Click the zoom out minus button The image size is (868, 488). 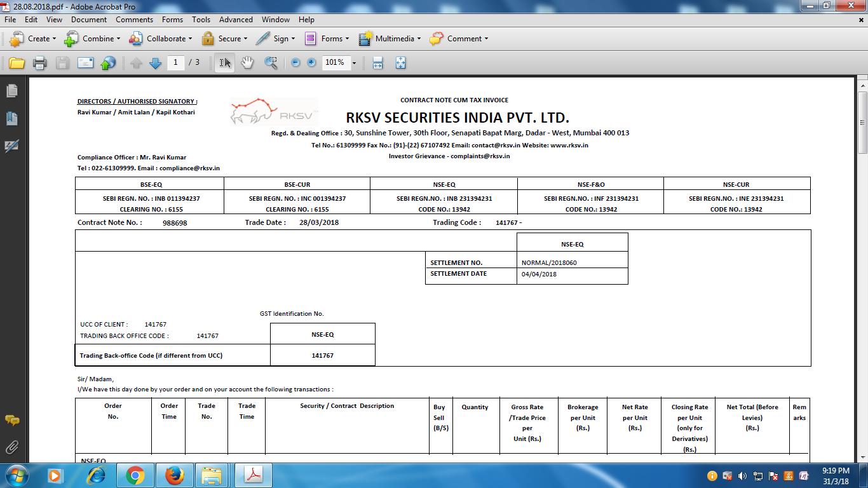point(295,62)
